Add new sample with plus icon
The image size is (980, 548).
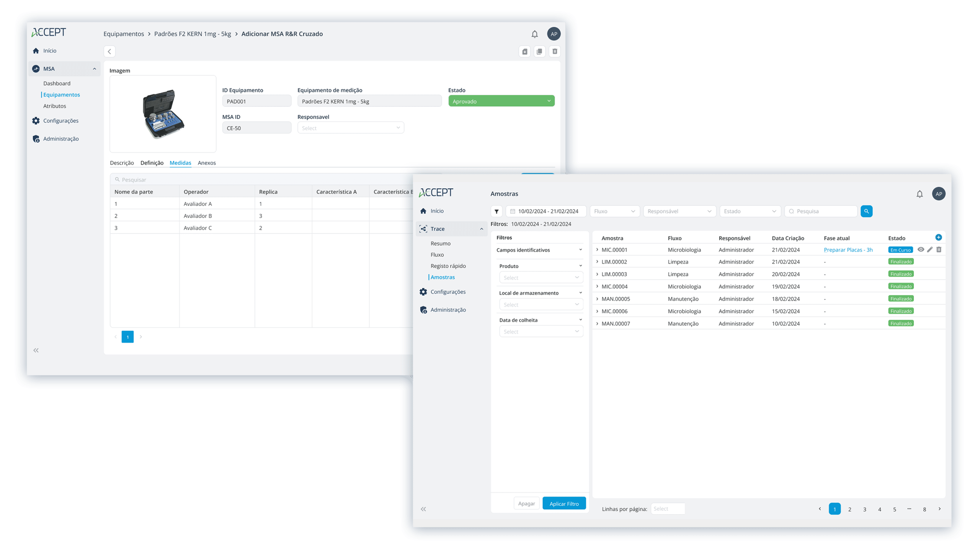[938, 237]
